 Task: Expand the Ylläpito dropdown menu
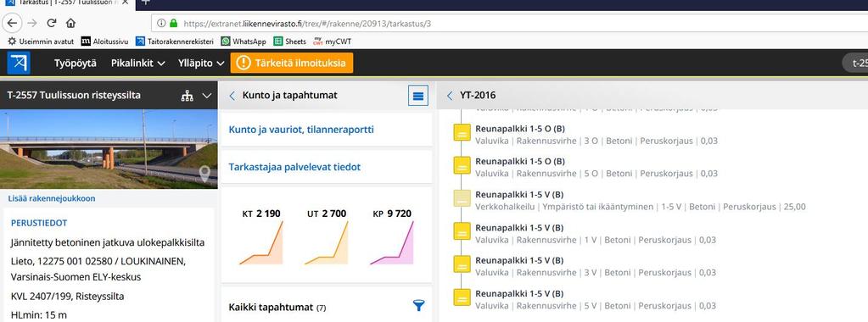200,63
